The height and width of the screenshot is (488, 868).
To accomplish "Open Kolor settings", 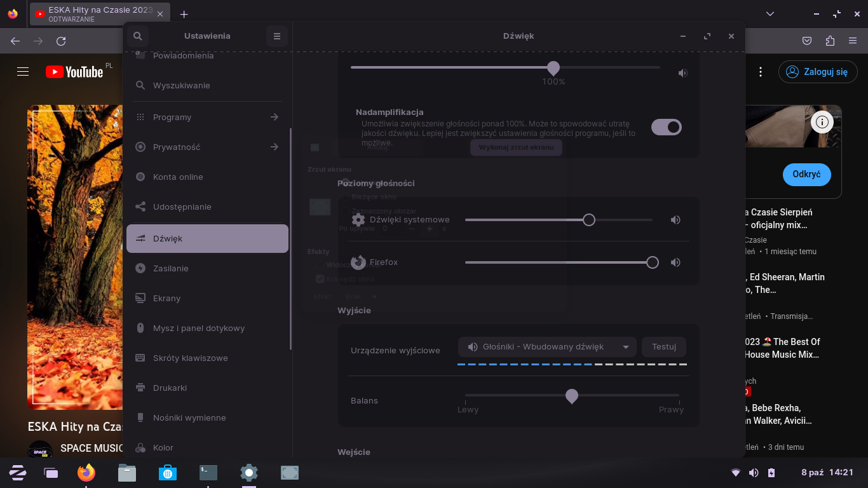I will pos(208,447).
